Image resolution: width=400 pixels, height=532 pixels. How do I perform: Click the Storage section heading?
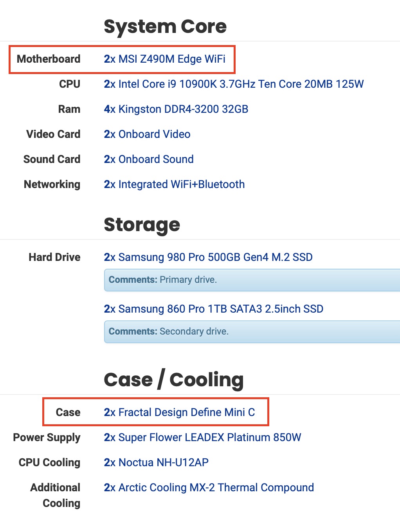coord(142,225)
